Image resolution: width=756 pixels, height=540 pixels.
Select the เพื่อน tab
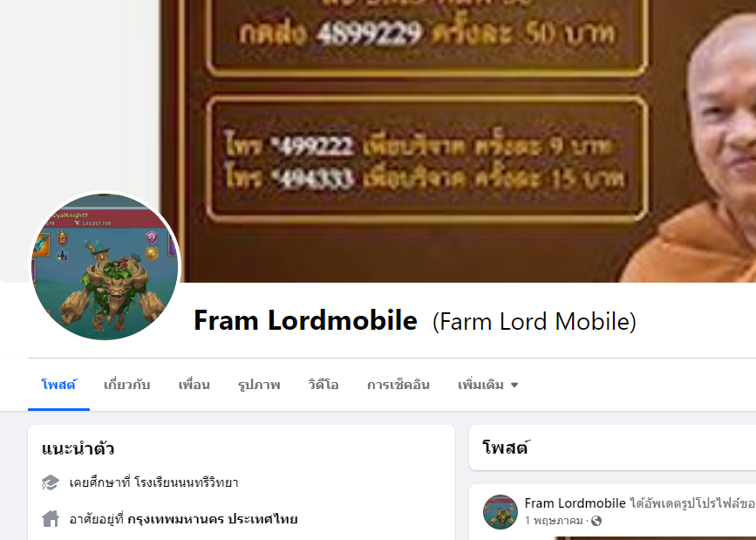194,385
